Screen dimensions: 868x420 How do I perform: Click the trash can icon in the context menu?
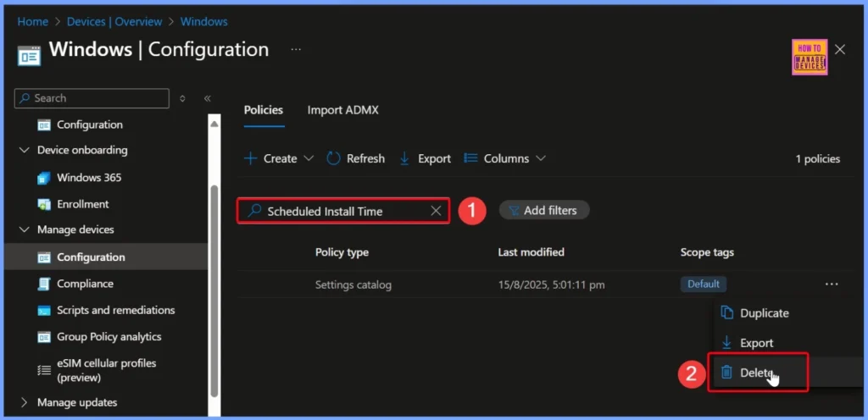(x=726, y=373)
